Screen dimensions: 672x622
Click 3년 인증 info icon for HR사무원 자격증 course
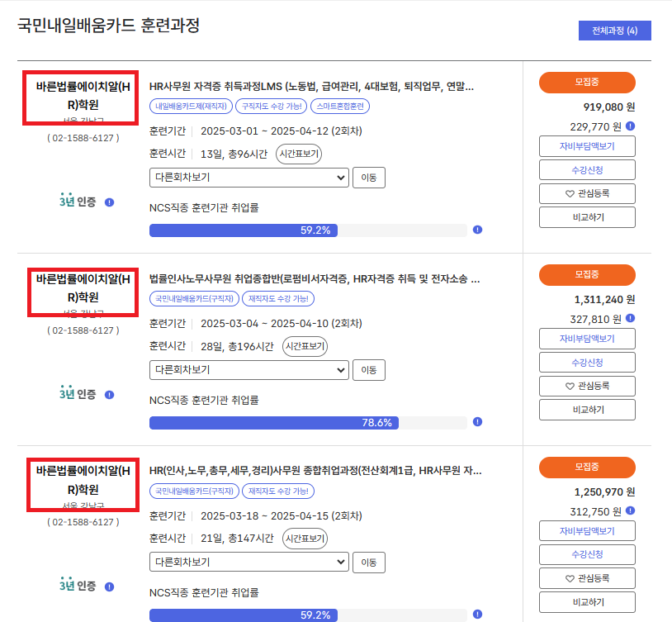109,202
